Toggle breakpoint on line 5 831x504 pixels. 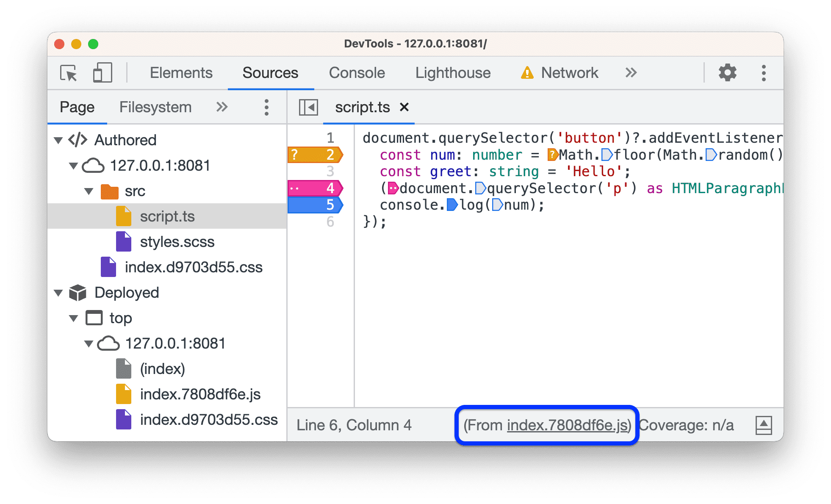coord(328,205)
